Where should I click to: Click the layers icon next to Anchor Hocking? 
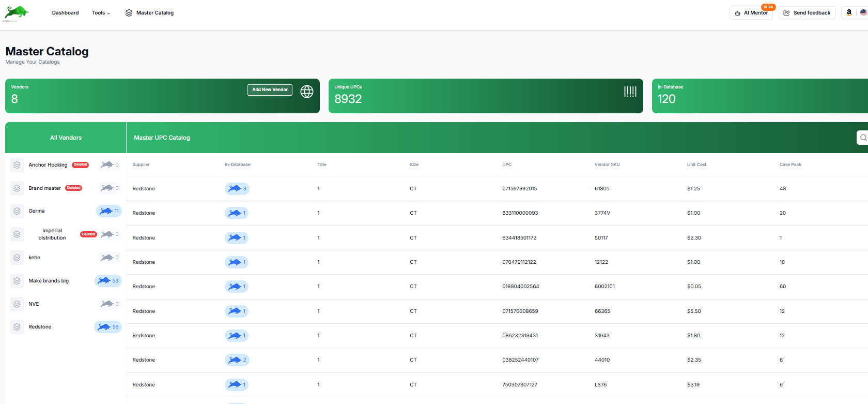[x=17, y=165]
